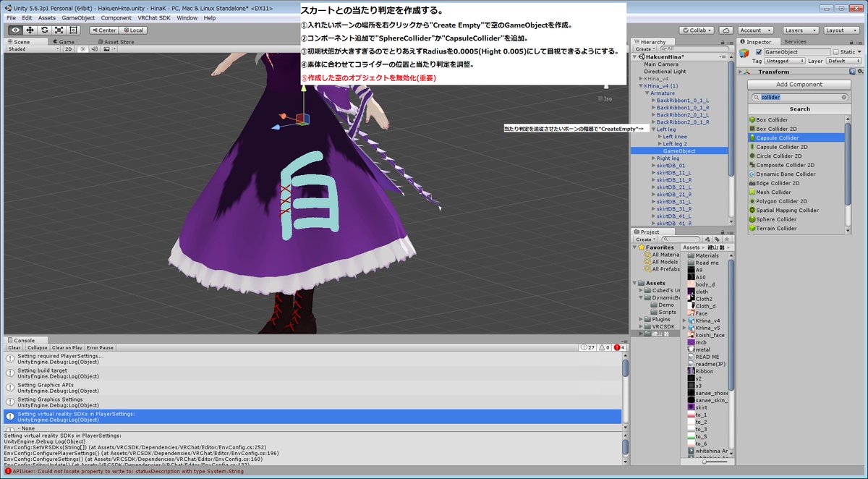The image size is (868, 479).
Task: Clear the collider search field
Action: [843, 97]
